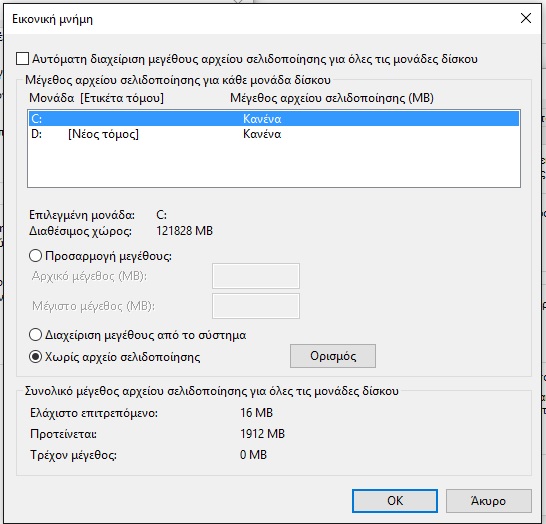Select drive C: in the list
Screen dimensions: 546x524
pyautogui.click(x=274, y=119)
